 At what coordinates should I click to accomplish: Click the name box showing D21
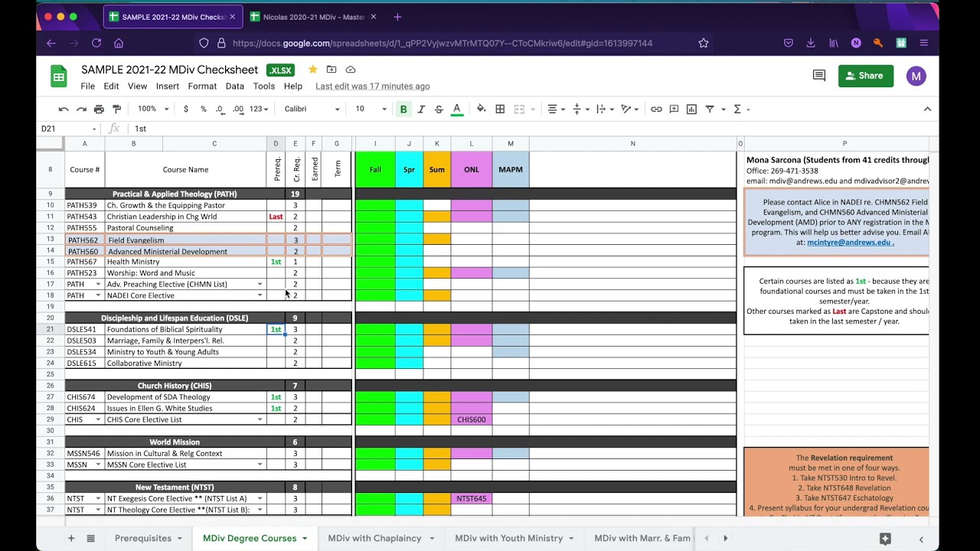pyautogui.click(x=69, y=129)
